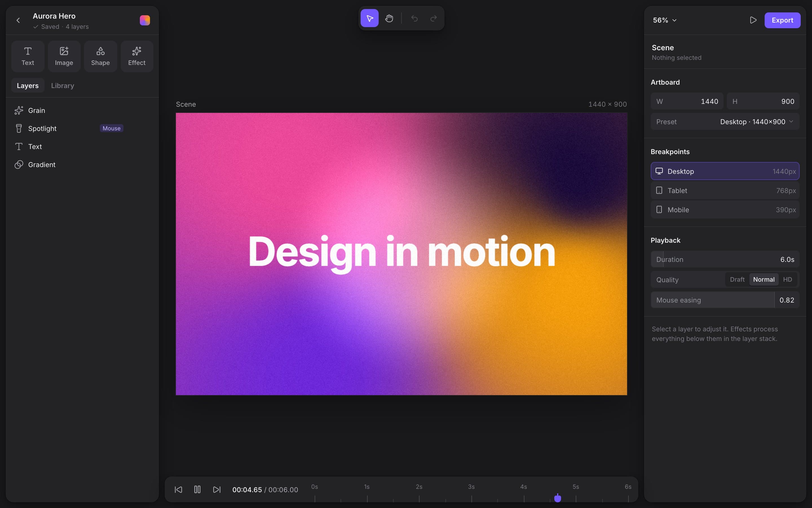Click the 00:04.65 current time readout
Viewport: 812px width, 508px height.
(x=247, y=490)
